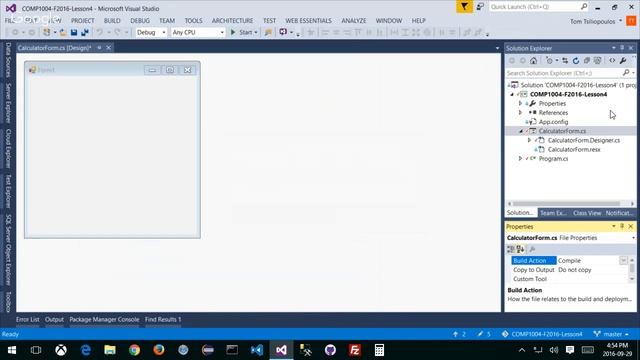Open the GitHub Desktop taskbar icon
The width and height of the screenshot is (640, 360).
(330, 350)
